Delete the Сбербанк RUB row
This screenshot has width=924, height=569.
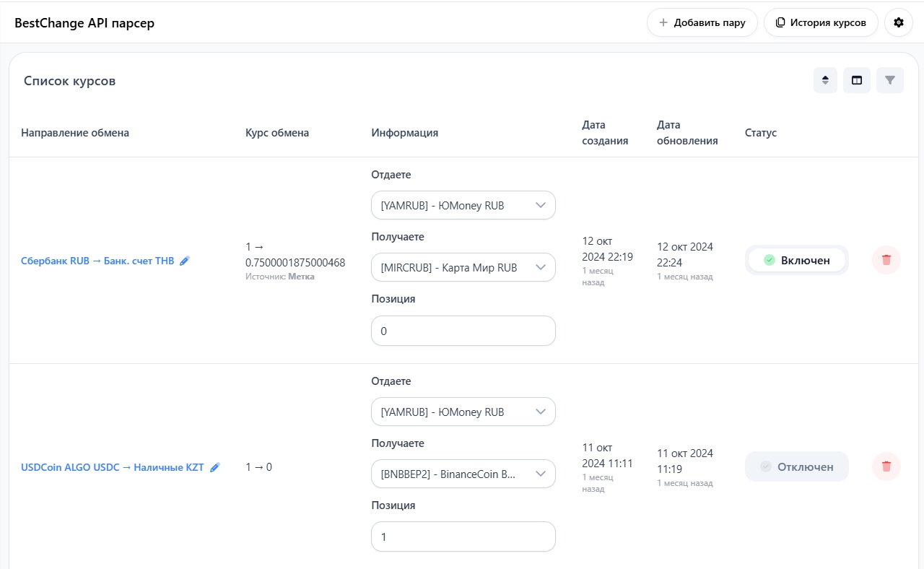point(886,260)
